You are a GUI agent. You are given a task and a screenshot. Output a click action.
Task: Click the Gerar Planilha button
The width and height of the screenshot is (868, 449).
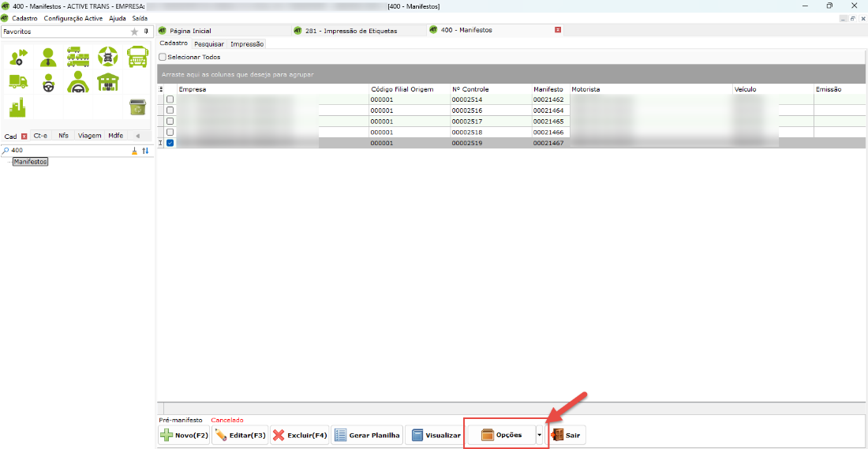point(368,435)
